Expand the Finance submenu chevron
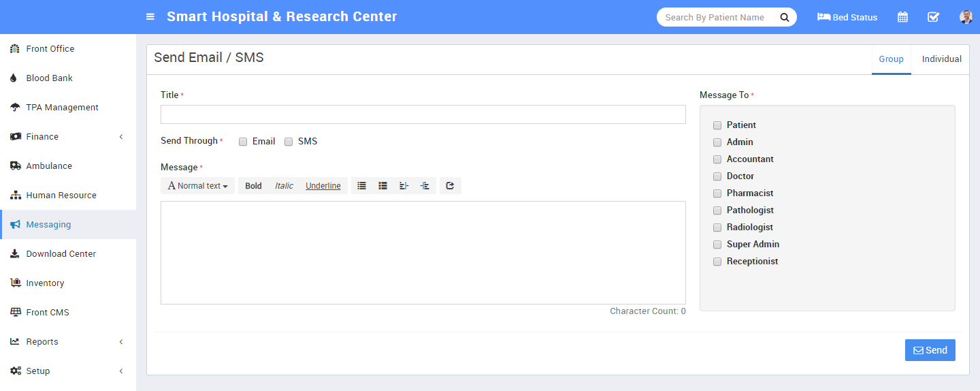 point(121,137)
